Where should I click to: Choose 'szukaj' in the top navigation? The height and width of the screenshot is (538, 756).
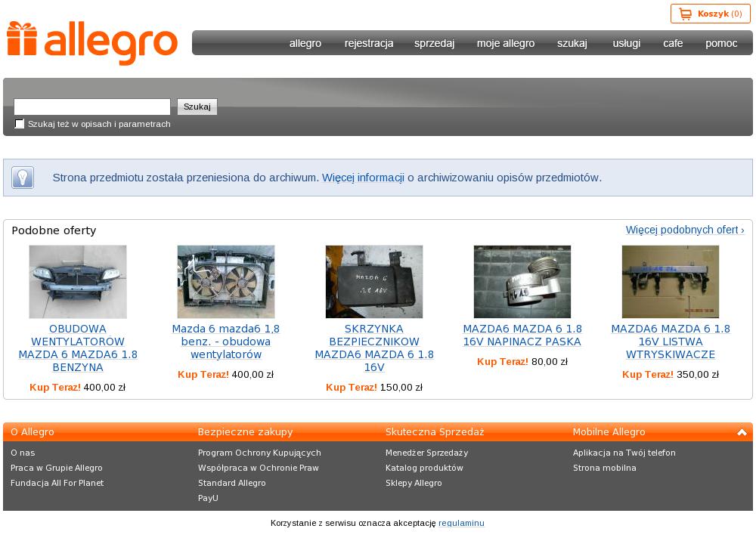point(572,43)
